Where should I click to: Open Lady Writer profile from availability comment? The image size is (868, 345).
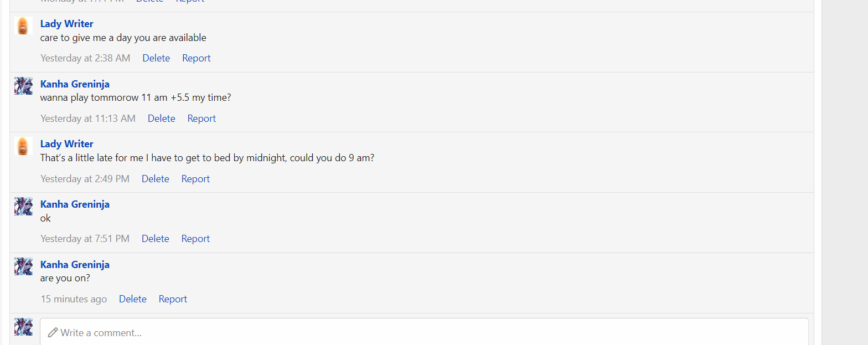tap(66, 24)
